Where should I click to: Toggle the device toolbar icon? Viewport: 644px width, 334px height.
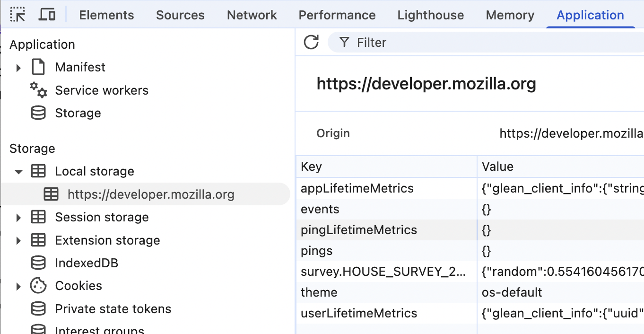[47, 15]
